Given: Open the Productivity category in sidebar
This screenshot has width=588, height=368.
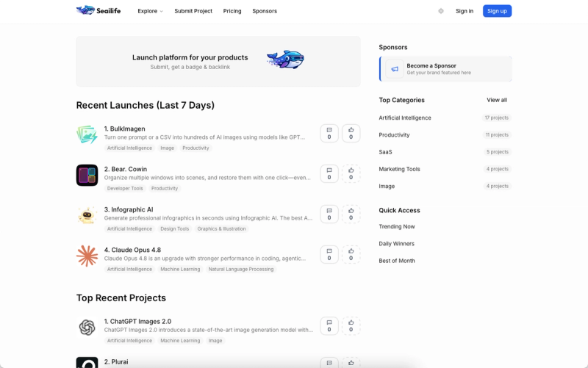Looking at the screenshot, I should (394, 135).
